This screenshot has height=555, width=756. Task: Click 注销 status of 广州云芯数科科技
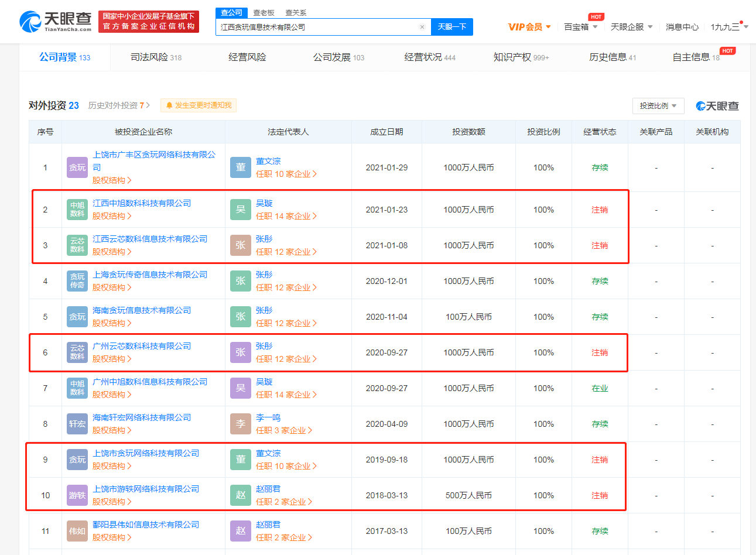(600, 352)
